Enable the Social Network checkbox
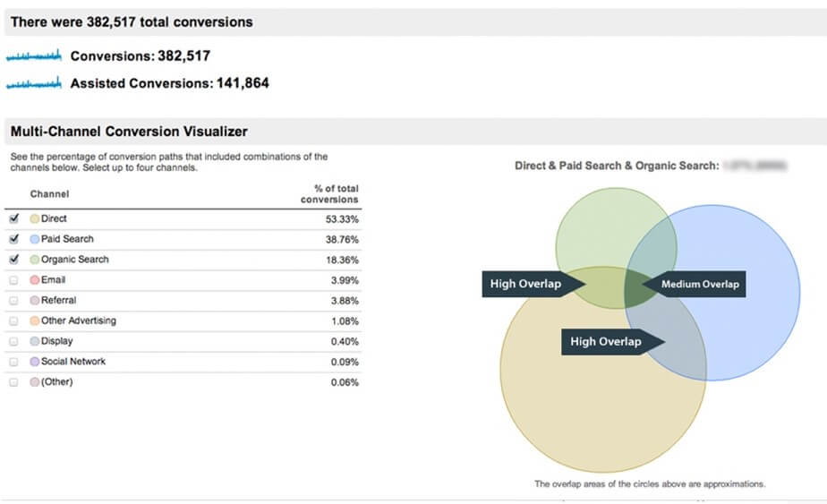Image resolution: width=827 pixels, height=504 pixels. 13,362
